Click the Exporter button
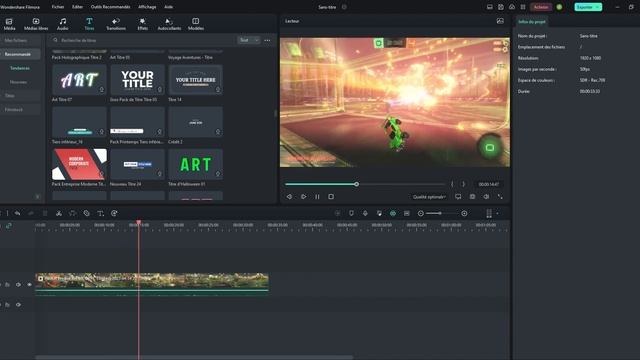640x360 pixels. coord(588,7)
